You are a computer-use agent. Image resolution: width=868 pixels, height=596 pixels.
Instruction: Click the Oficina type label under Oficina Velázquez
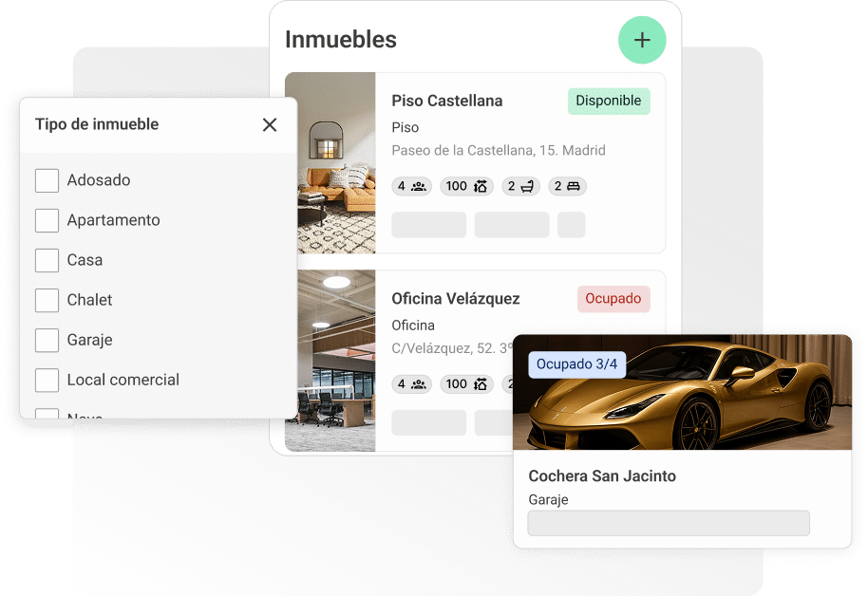point(413,326)
